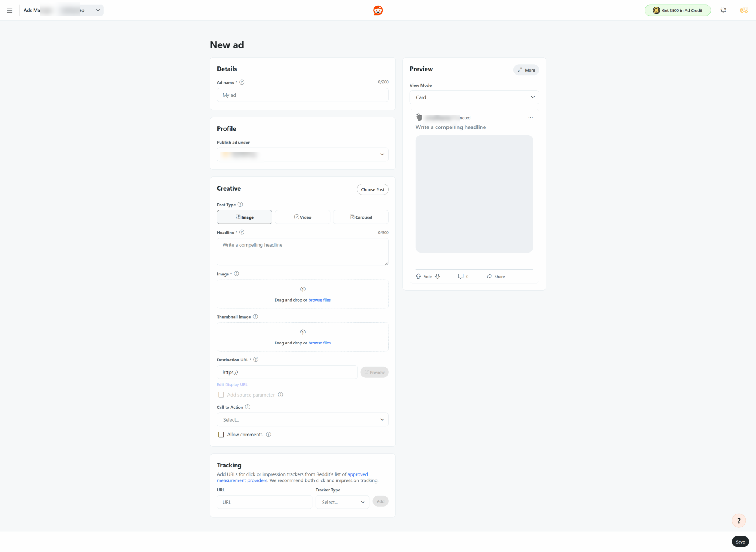The image size is (756, 552).
Task: Click the Ad name help icon
Action: (242, 82)
